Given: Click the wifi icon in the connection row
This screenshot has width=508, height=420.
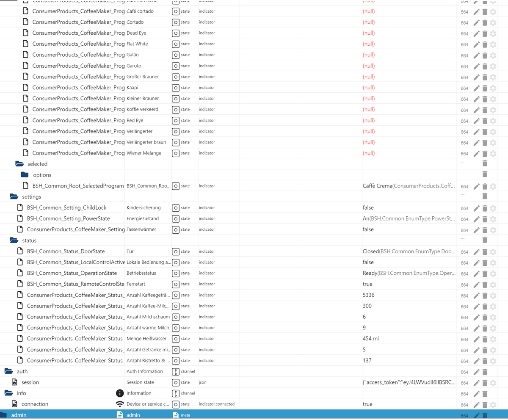Looking at the screenshot, I should [120, 404].
